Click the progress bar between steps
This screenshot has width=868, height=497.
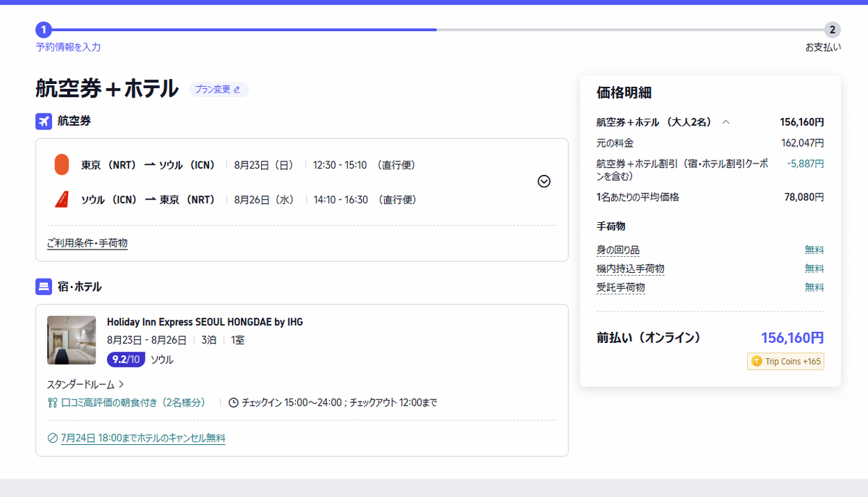(x=438, y=30)
